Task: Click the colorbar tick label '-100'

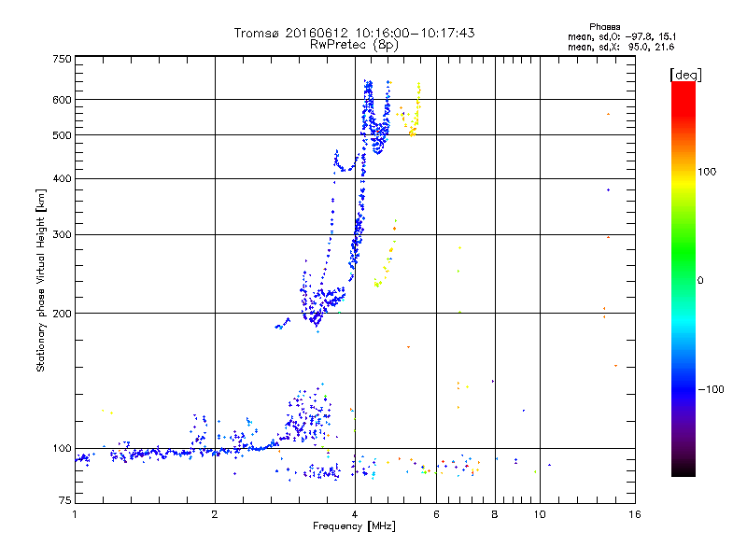Action: pos(712,389)
